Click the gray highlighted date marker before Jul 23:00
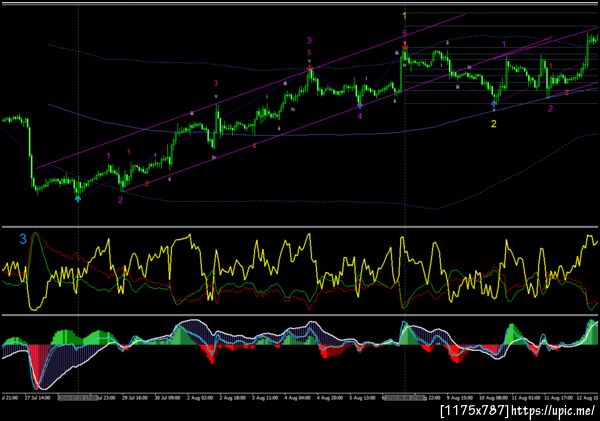 pos(78,398)
